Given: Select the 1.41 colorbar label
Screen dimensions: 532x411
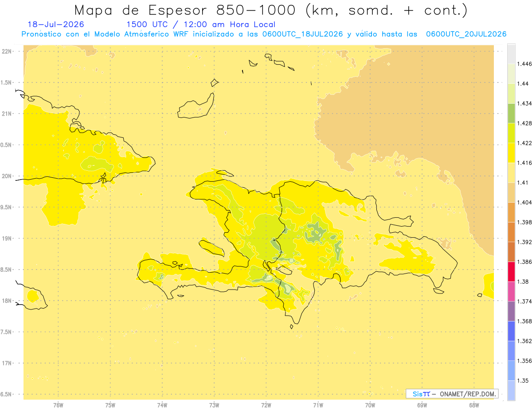Looking at the screenshot, I should (x=523, y=182).
